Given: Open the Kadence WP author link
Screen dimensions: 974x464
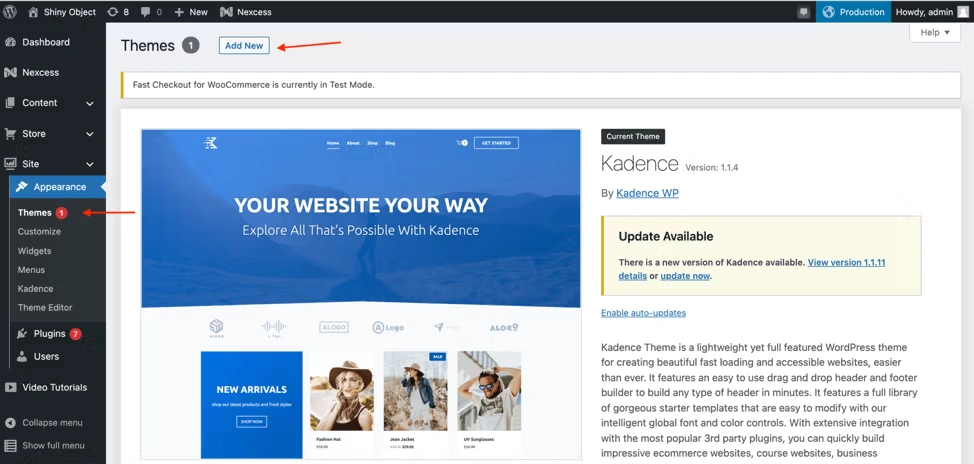Looking at the screenshot, I should (x=647, y=193).
